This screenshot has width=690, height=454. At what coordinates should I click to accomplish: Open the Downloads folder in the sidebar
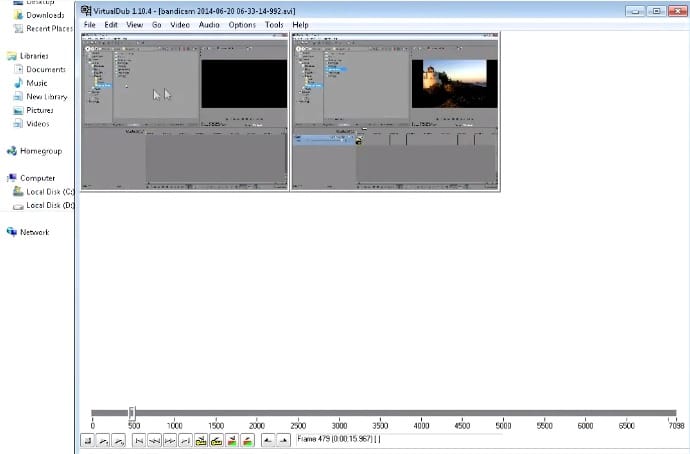(x=45, y=15)
